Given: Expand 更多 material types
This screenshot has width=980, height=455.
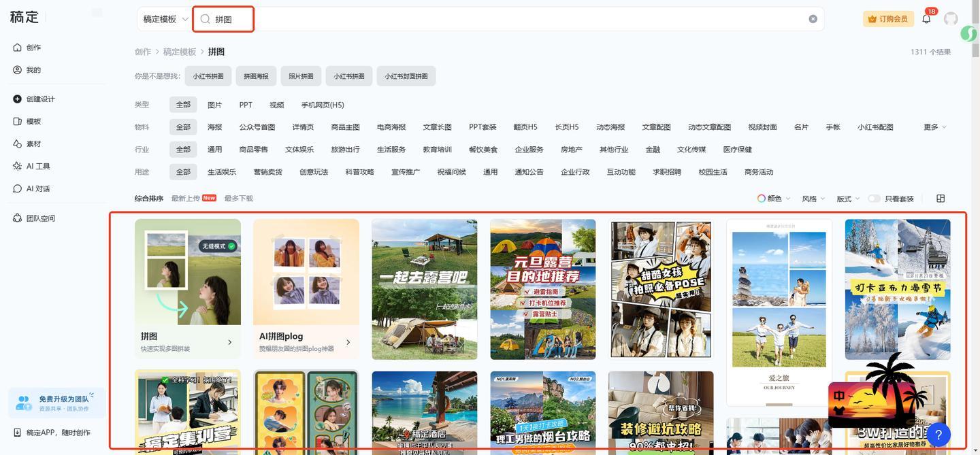Looking at the screenshot, I should [x=934, y=127].
